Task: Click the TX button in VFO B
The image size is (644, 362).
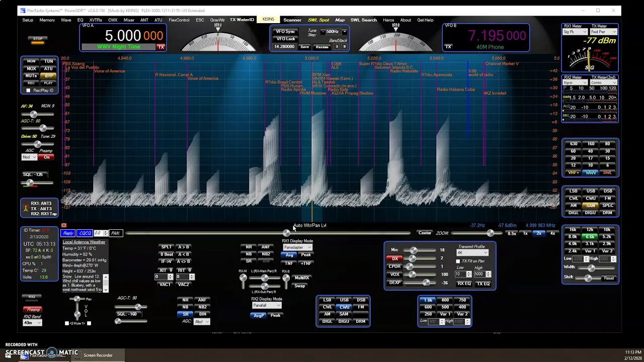Action: (448, 47)
